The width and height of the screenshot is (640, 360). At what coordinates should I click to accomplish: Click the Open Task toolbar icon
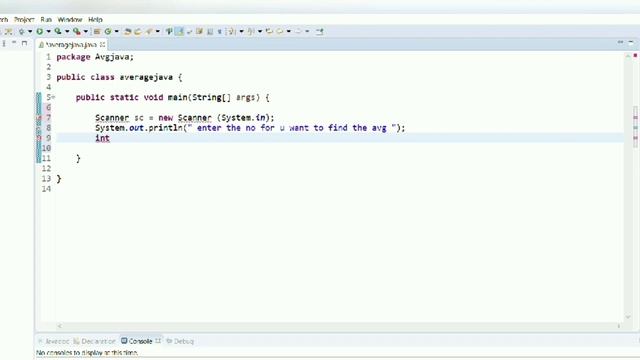138,31
